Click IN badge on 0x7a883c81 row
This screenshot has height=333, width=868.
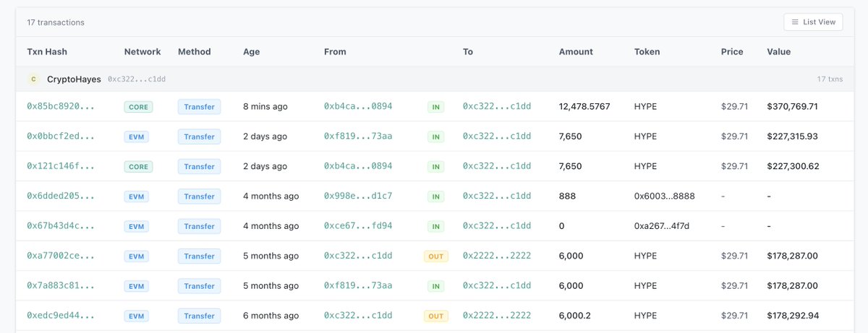(x=435, y=287)
